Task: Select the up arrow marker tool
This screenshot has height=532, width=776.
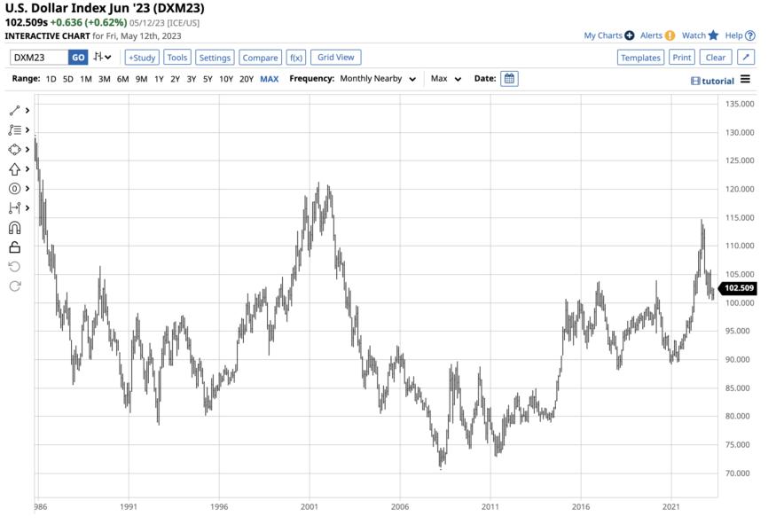Action: pos(14,169)
